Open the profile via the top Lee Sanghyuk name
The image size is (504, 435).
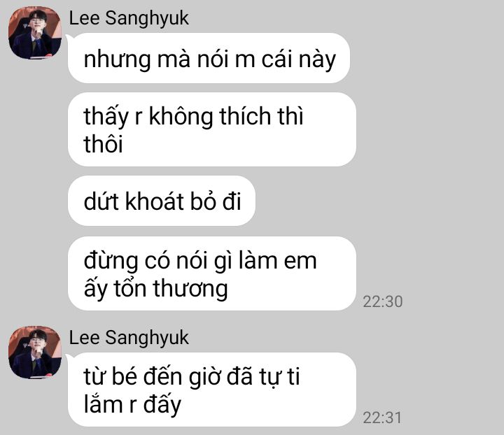coord(129,18)
